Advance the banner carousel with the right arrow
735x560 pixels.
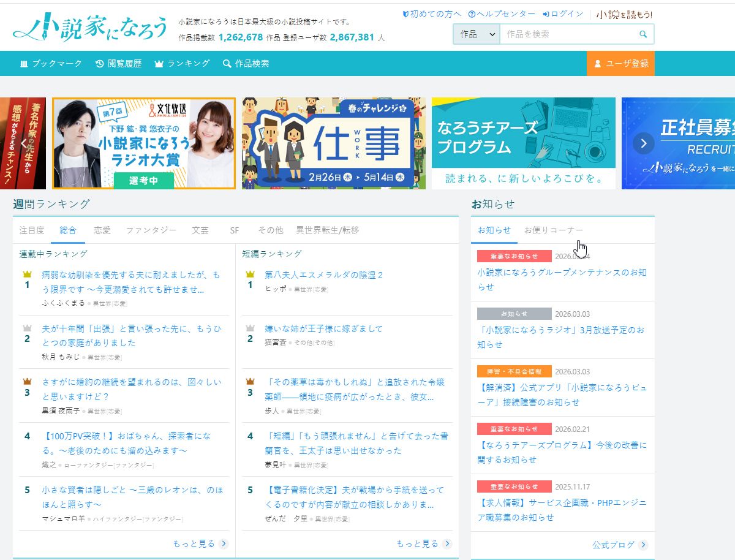(x=643, y=143)
